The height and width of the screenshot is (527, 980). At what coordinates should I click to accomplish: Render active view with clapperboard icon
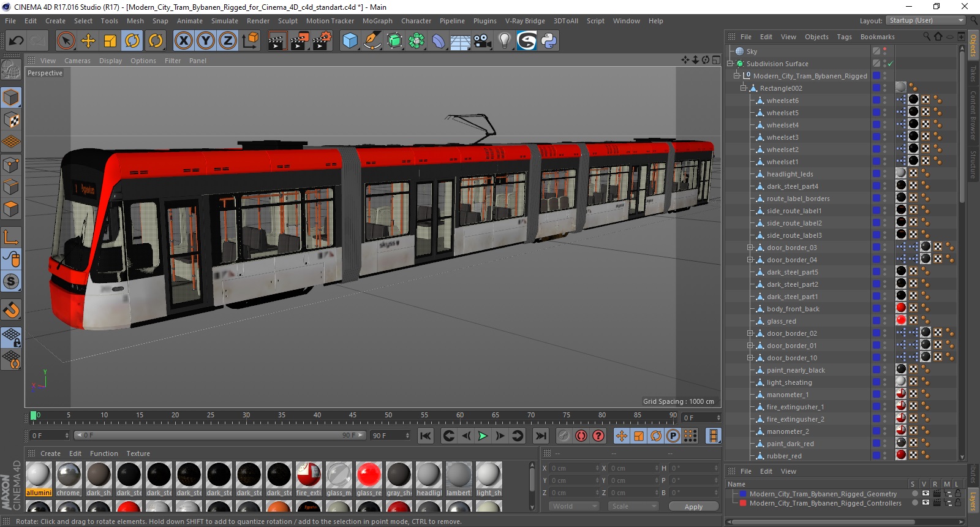pyautogui.click(x=277, y=41)
